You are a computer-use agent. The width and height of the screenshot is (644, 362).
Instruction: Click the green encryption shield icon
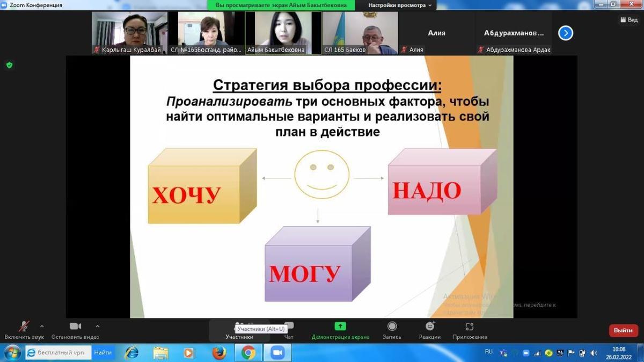(9, 65)
